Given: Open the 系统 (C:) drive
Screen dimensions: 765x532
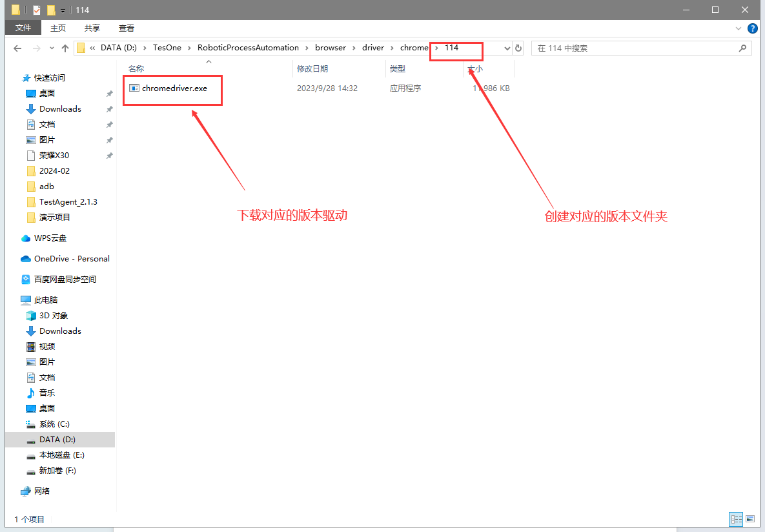Looking at the screenshot, I should [x=54, y=424].
